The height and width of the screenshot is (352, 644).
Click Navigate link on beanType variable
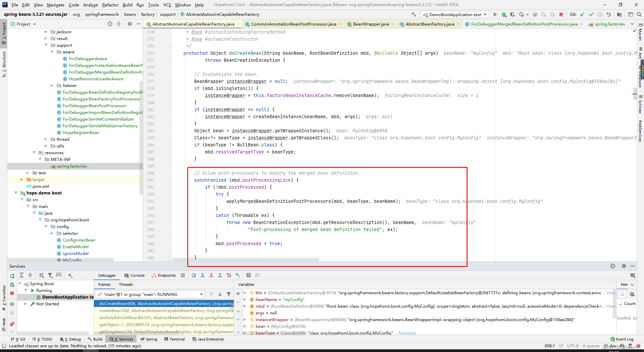point(407,333)
